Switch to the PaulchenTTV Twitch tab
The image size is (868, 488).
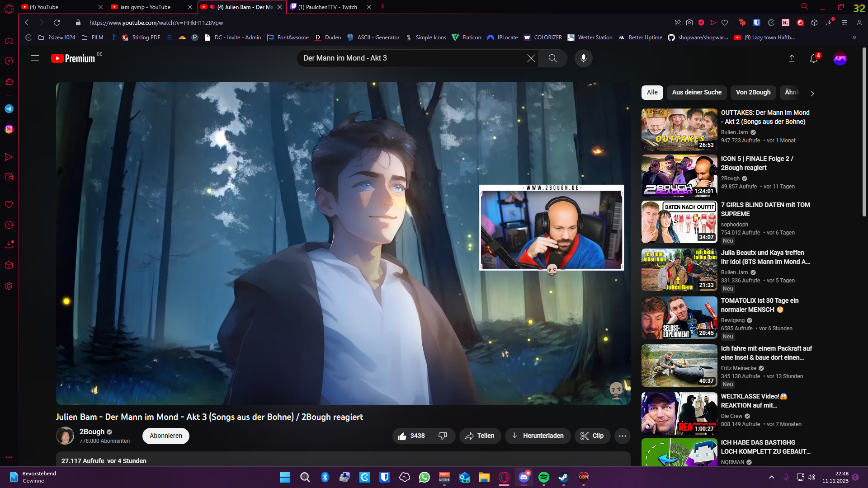[x=327, y=7]
